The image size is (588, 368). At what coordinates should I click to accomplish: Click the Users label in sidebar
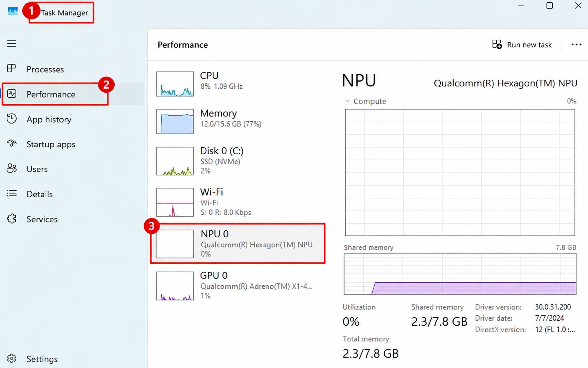37,169
